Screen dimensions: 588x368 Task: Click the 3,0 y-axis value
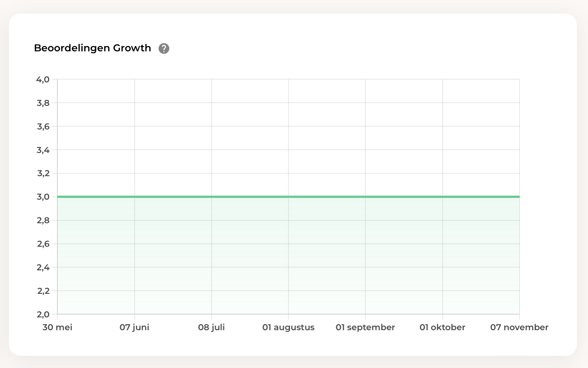[43, 197]
